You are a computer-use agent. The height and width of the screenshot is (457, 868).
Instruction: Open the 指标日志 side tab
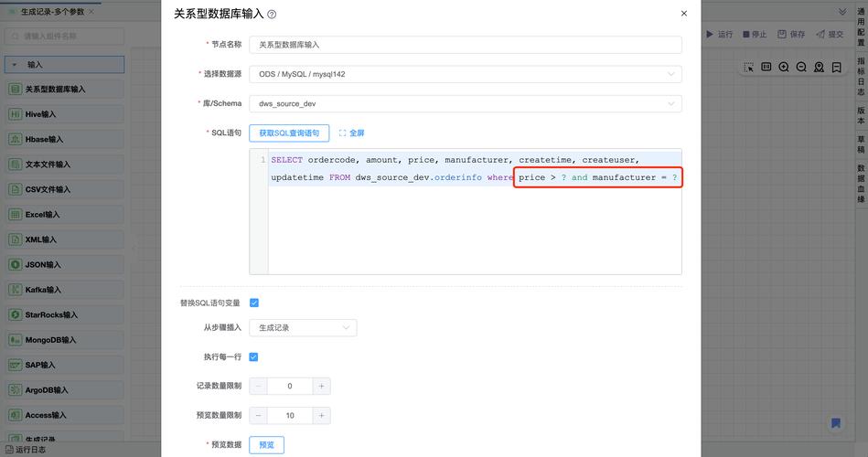coord(861,76)
